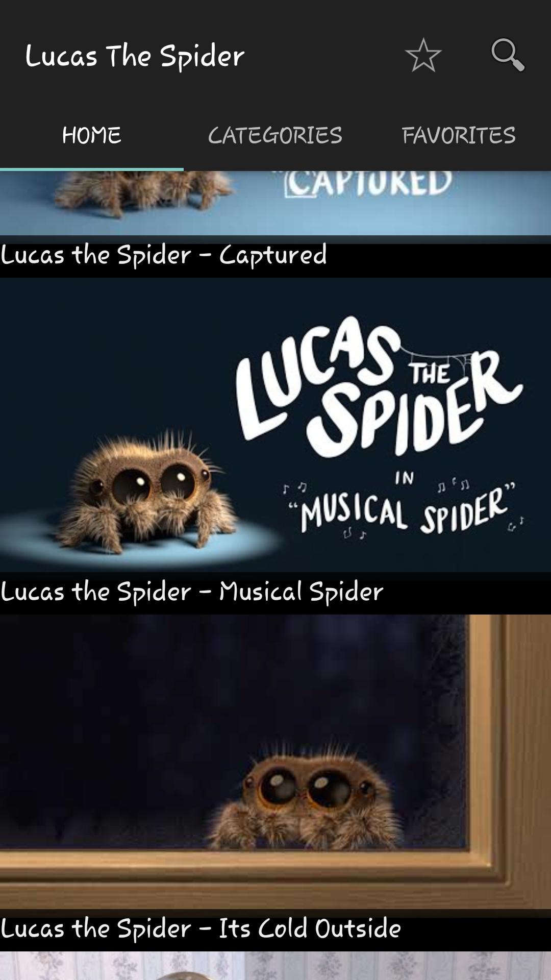Screen dimensions: 551x980
Task: Go to the FAVORITES tab
Action: click(459, 135)
